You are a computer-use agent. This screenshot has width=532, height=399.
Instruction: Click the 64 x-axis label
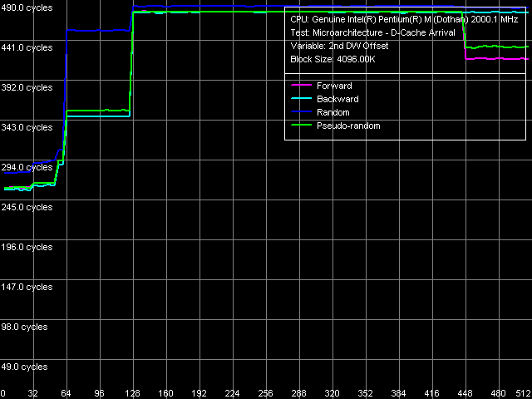pyautogui.click(x=66, y=393)
